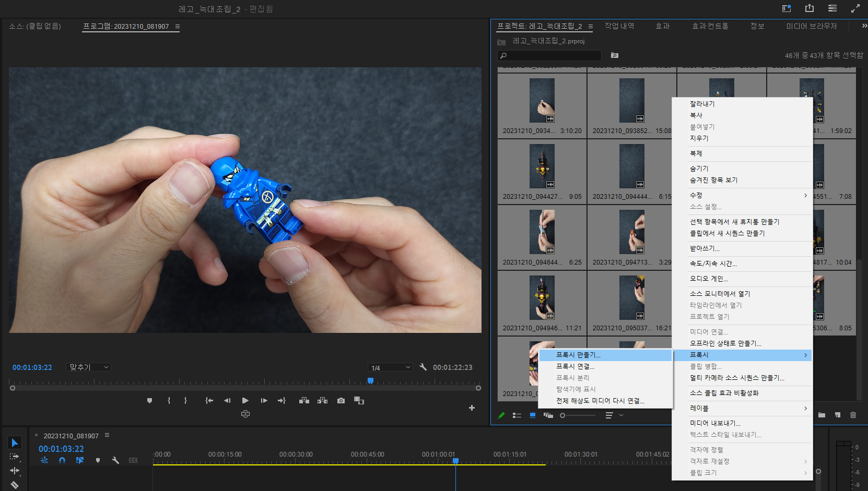Open the sort icons dropdown in project panel

tap(614, 415)
